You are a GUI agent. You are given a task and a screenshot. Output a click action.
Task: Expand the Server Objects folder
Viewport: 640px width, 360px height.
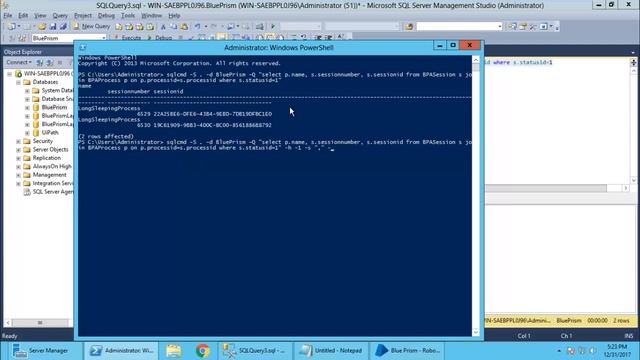tap(18, 149)
